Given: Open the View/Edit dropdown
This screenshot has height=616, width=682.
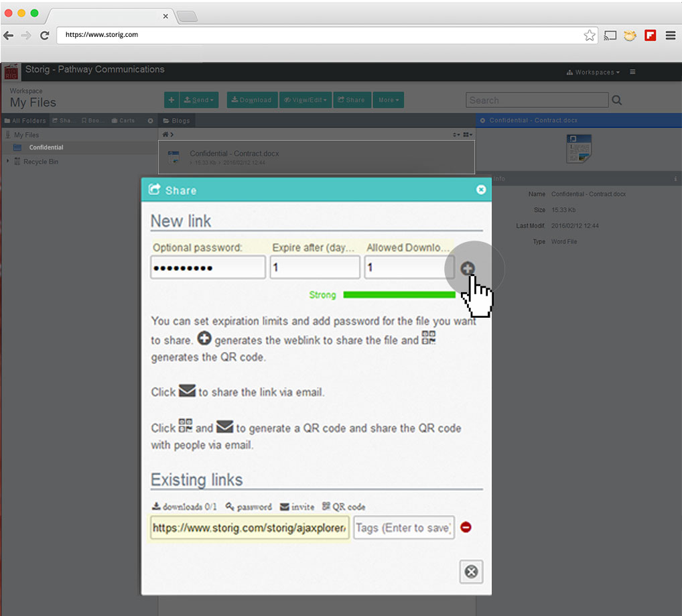Looking at the screenshot, I should (305, 100).
